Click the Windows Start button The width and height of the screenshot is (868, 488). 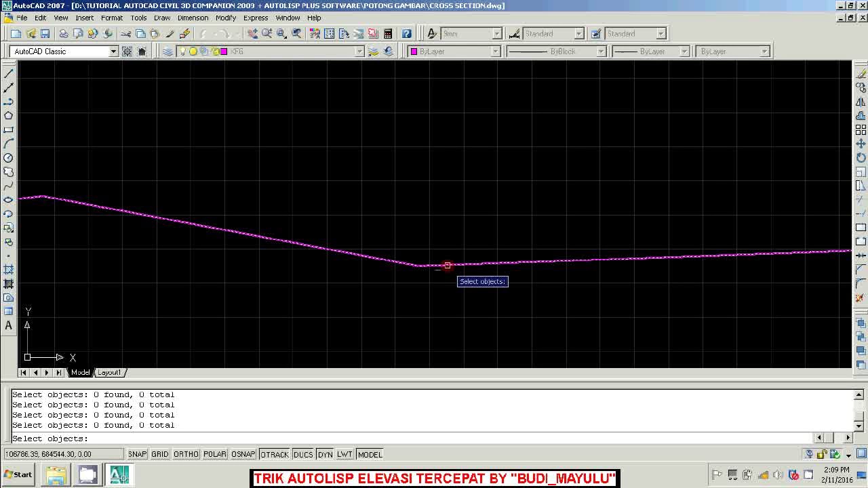click(x=18, y=474)
